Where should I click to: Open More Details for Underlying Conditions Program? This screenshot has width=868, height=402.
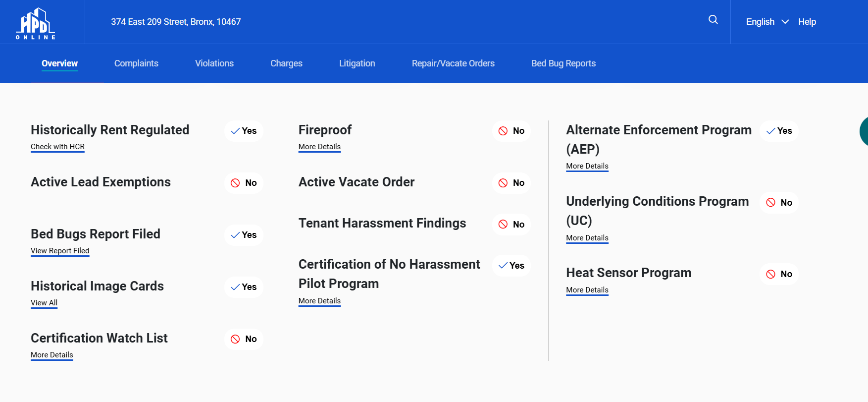click(587, 238)
